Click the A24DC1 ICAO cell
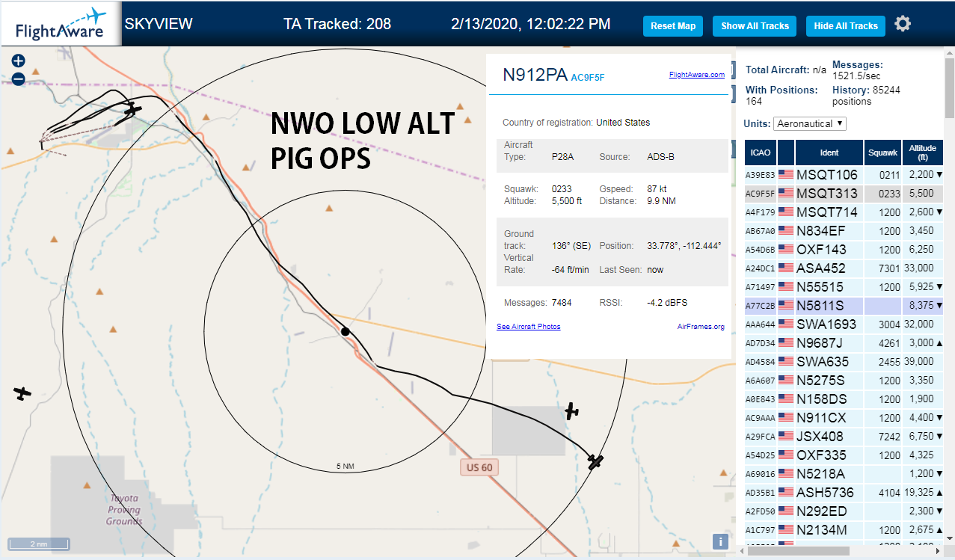955x560 pixels. pos(759,268)
